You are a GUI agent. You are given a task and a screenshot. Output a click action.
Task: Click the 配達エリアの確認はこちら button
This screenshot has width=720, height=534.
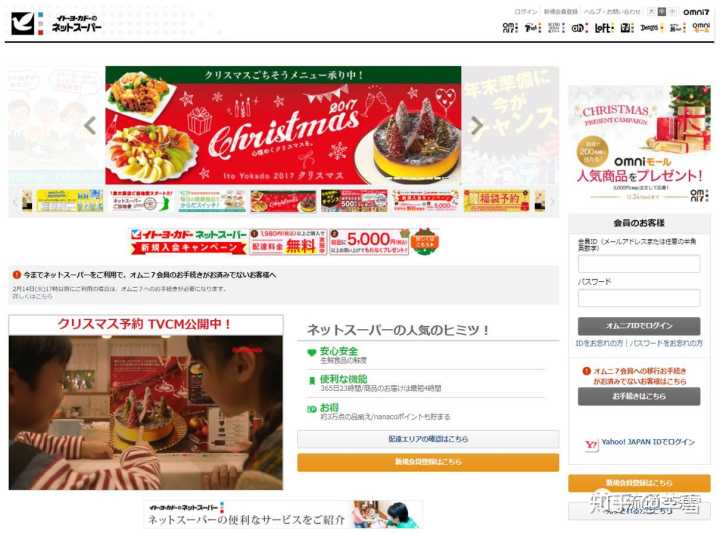[428, 439]
